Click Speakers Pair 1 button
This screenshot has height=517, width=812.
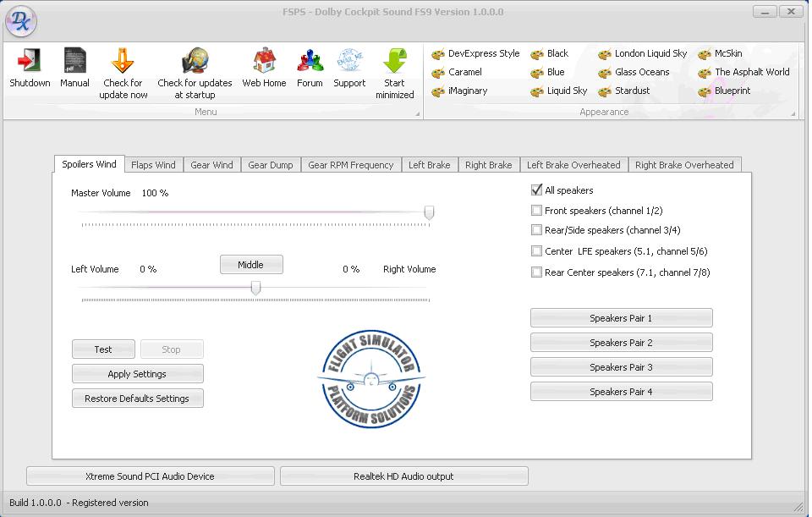click(x=621, y=318)
